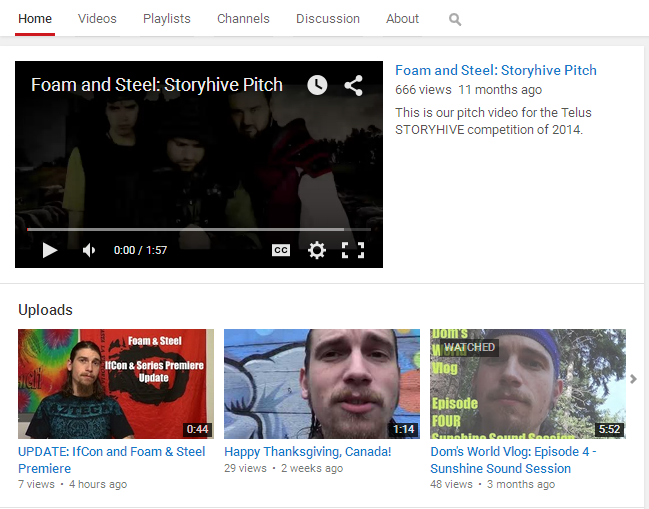This screenshot has height=509, width=649.
Task: Switch to the Videos tab
Action: click(97, 19)
